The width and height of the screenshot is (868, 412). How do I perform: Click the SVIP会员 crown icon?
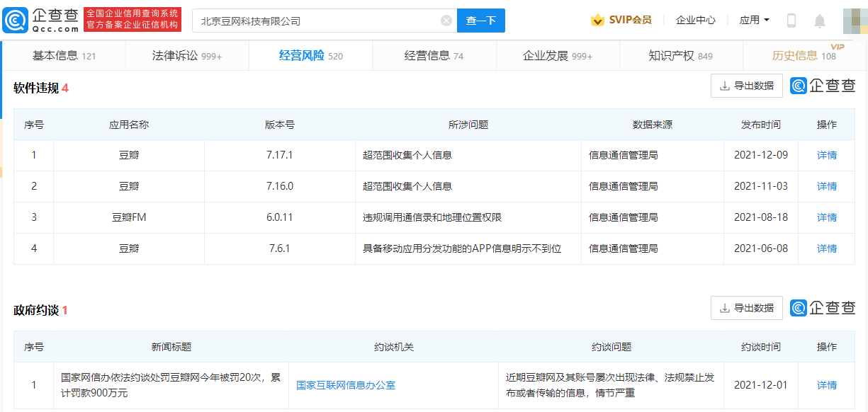597,21
